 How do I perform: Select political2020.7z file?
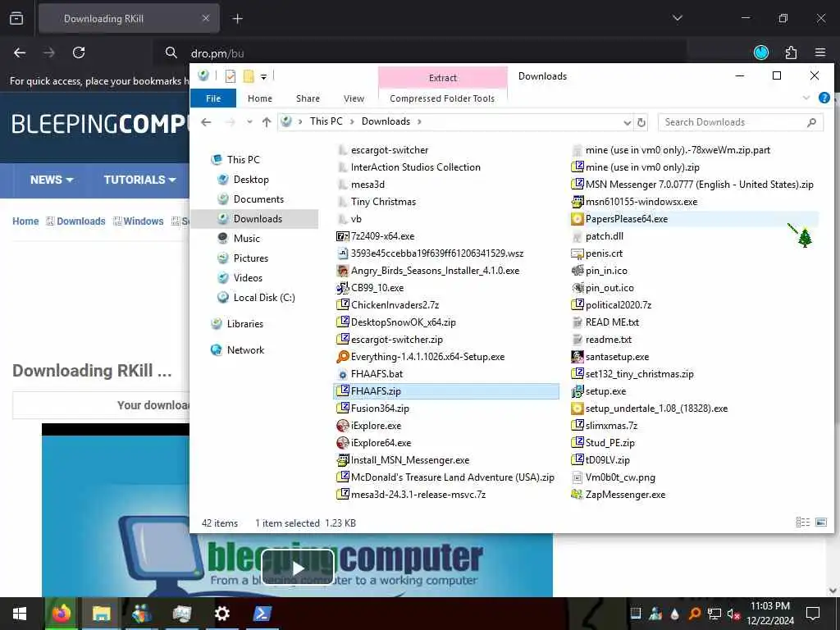point(619,305)
